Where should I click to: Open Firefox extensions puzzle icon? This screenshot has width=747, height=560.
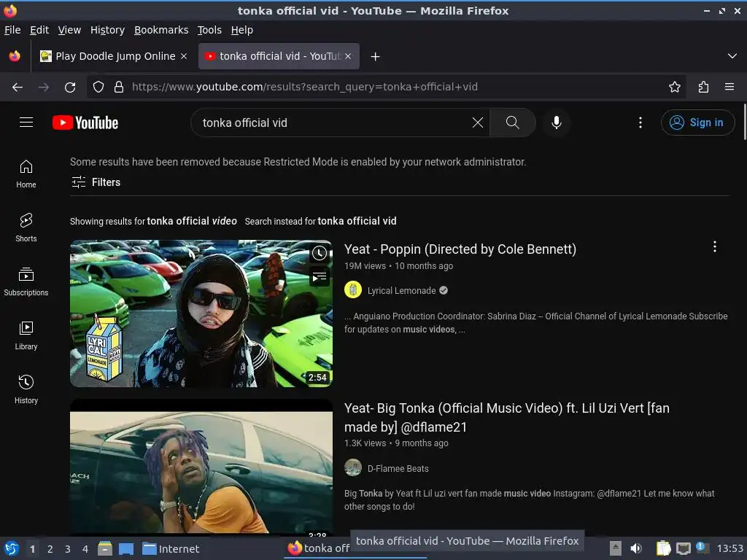[x=703, y=87]
